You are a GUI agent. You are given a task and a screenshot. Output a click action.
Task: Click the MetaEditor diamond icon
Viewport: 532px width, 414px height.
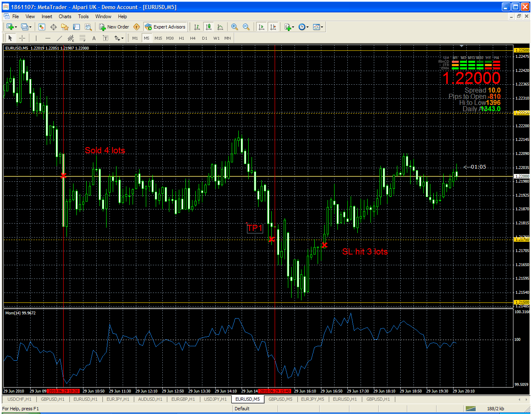tap(137, 27)
